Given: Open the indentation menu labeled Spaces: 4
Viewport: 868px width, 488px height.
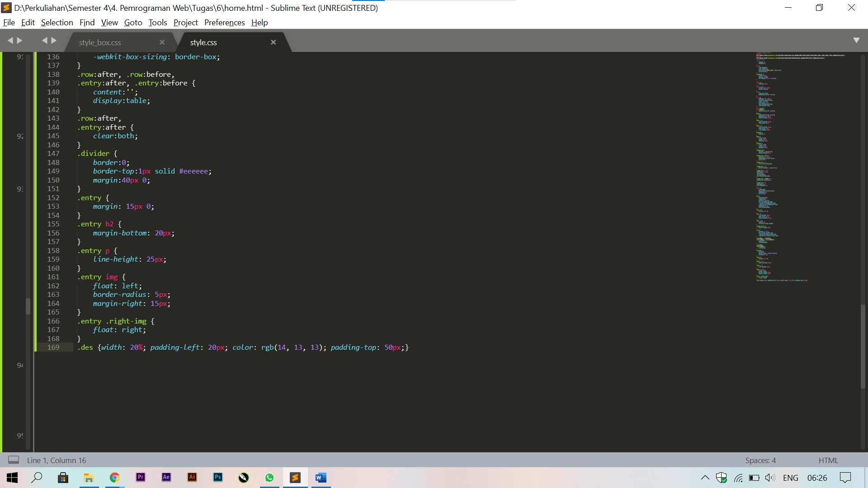Looking at the screenshot, I should [x=760, y=460].
